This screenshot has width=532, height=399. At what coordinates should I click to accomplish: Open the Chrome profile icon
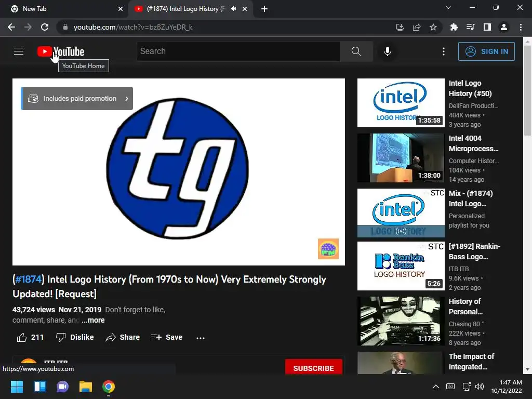point(504,27)
